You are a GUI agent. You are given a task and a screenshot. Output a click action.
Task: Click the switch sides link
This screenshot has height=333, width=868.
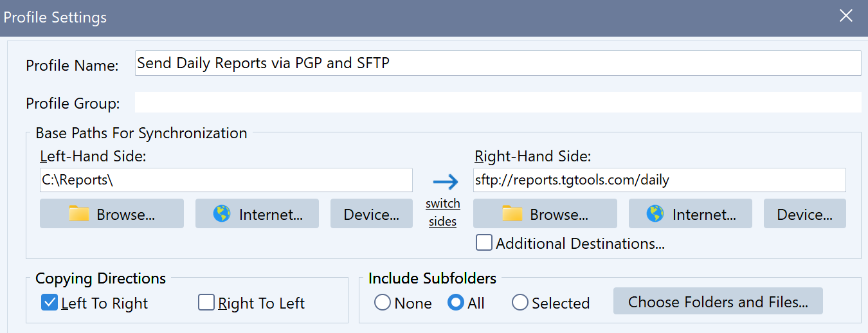coord(442,213)
